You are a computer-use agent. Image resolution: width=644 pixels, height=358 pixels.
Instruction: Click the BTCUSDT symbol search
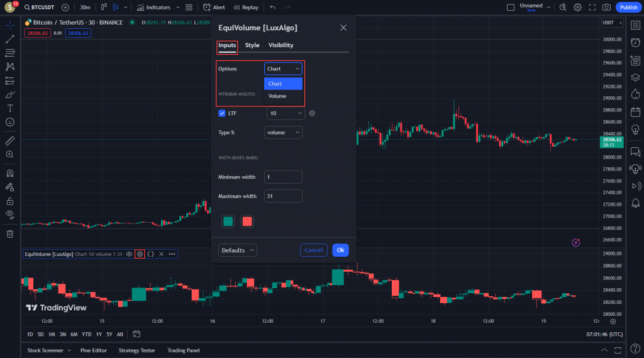pos(40,8)
